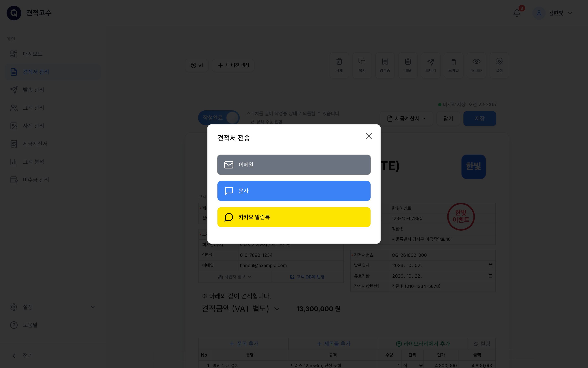Select 카카오 알림톡 send option
The image size is (588, 368).
point(294,217)
